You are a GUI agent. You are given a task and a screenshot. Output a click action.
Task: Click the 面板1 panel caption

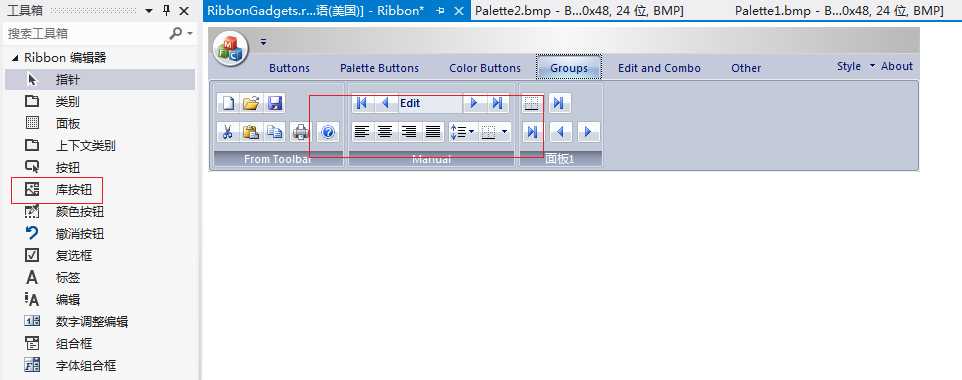click(560, 159)
